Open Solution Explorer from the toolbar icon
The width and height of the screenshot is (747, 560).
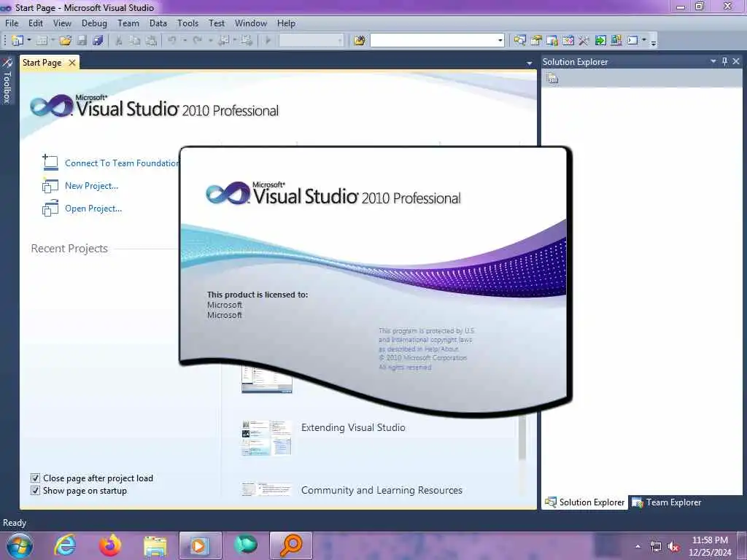(519, 41)
